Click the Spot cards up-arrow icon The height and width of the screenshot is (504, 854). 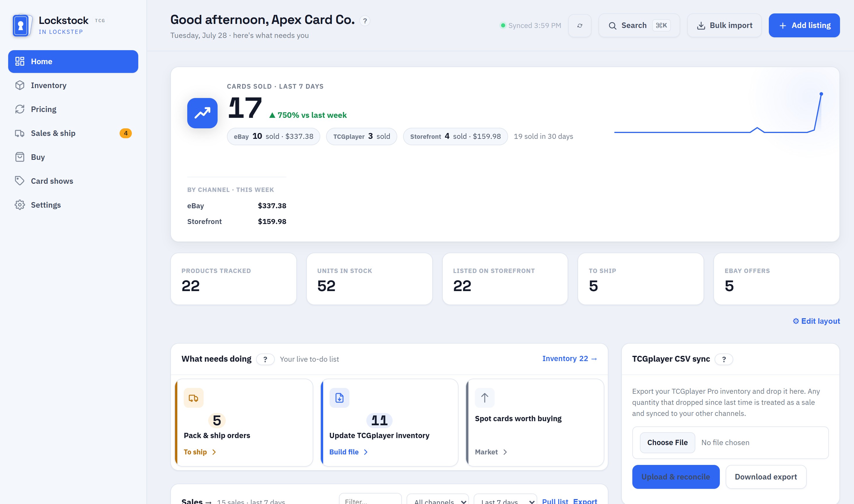point(484,398)
